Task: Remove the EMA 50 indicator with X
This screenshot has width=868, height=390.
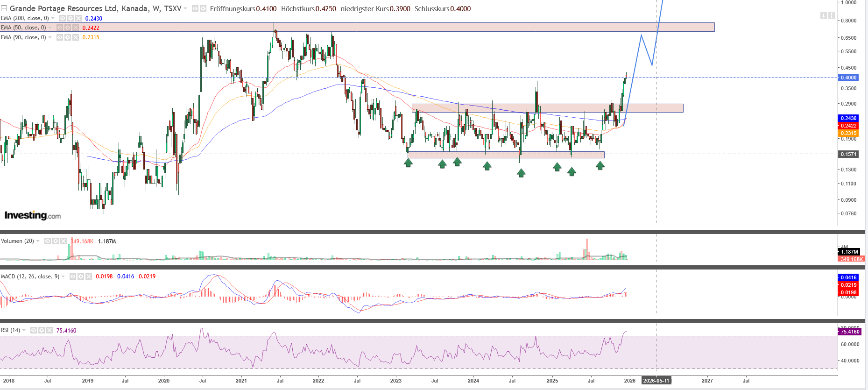Action: pos(76,28)
